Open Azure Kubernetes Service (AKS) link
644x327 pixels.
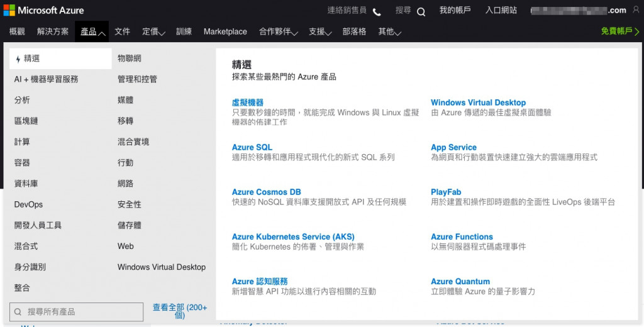tap(293, 237)
